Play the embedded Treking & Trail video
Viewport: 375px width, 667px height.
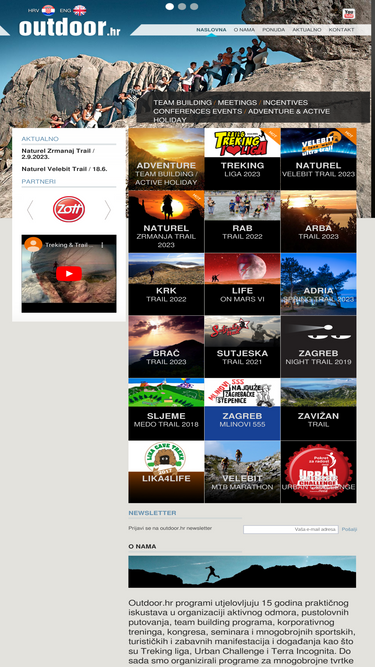click(69, 274)
